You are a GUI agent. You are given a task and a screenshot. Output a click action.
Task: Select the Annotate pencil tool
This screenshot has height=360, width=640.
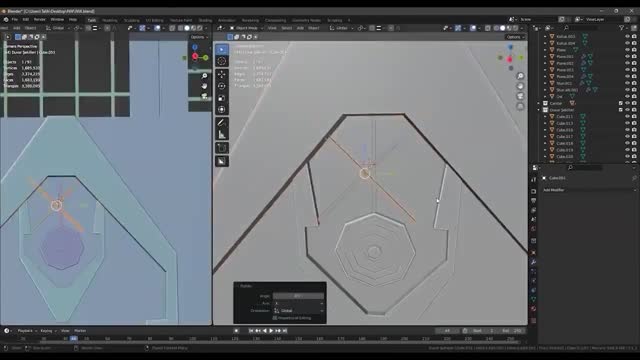(222, 122)
